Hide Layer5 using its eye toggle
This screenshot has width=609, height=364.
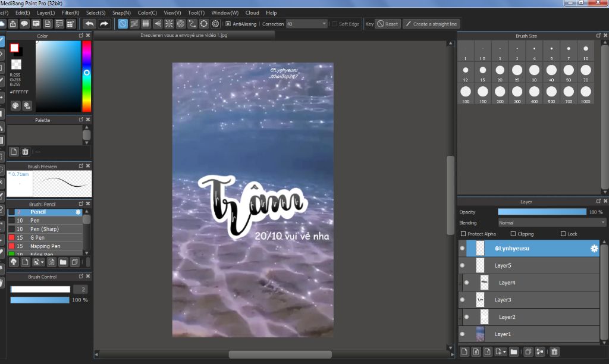[x=462, y=265]
